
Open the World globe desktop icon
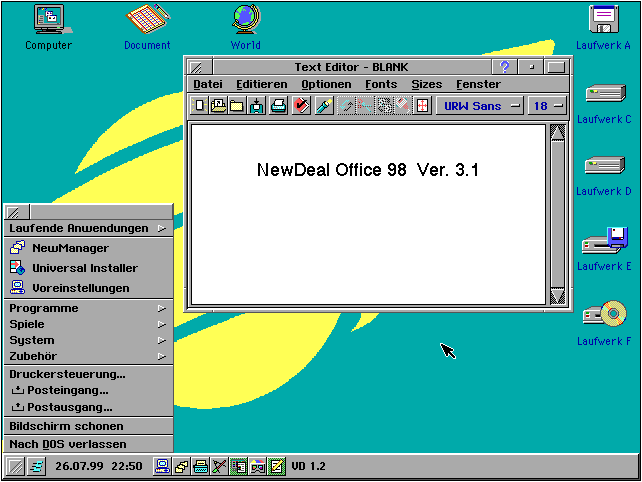coord(245,19)
